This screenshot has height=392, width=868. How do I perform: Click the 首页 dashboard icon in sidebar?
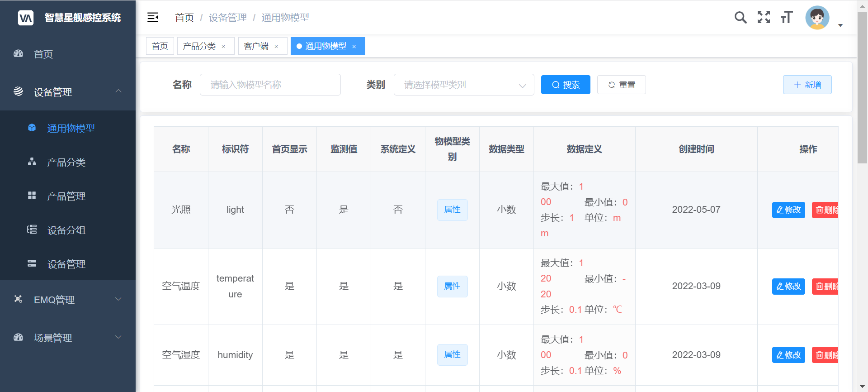[x=18, y=53]
